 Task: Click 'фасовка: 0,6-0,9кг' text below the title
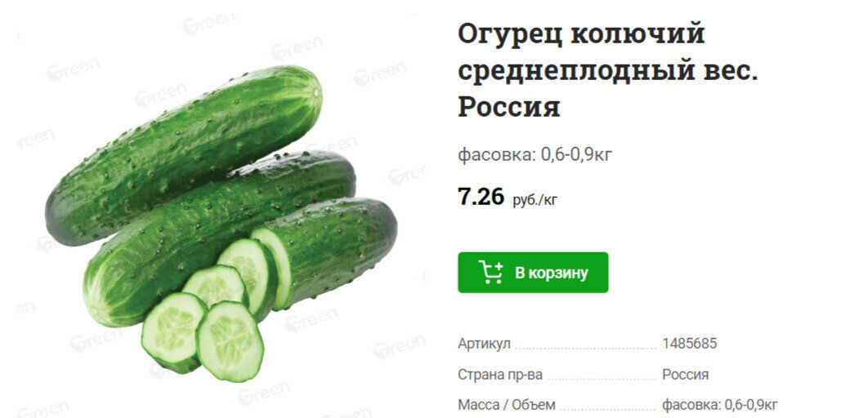[x=535, y=155]
